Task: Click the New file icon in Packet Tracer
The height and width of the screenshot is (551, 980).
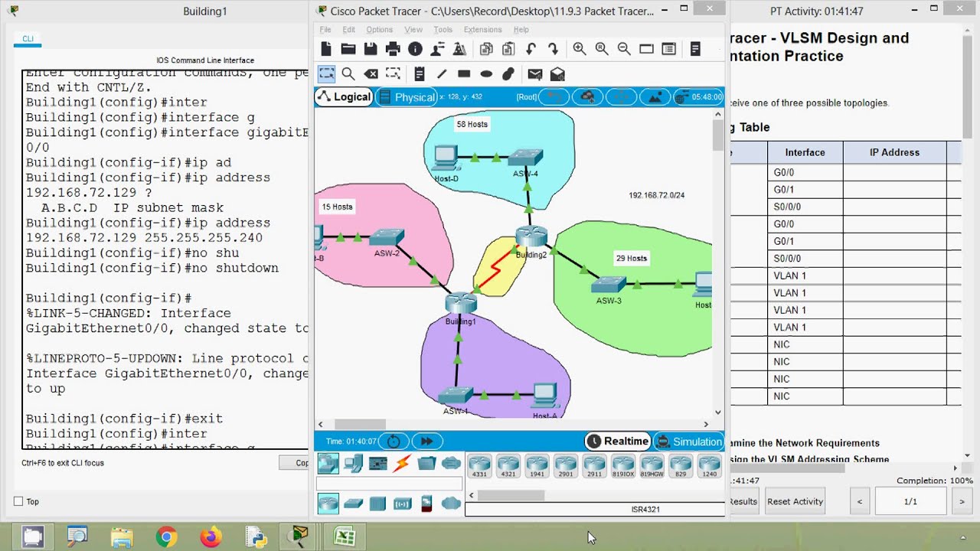Action: click(x=326, y=49)
